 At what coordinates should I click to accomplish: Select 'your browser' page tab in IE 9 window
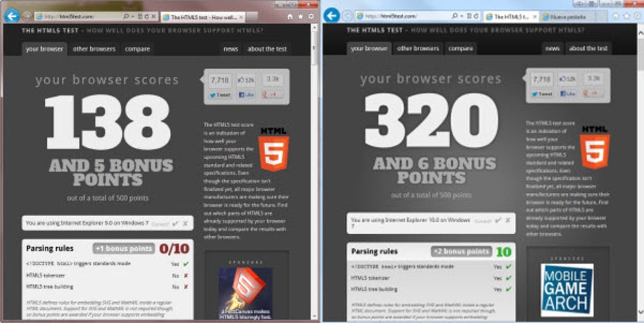[44, 49]
